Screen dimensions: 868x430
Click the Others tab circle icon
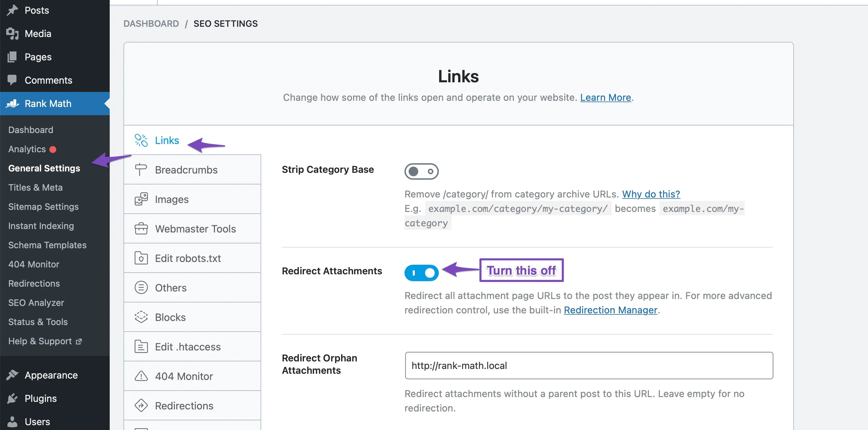tap(141, 288)
